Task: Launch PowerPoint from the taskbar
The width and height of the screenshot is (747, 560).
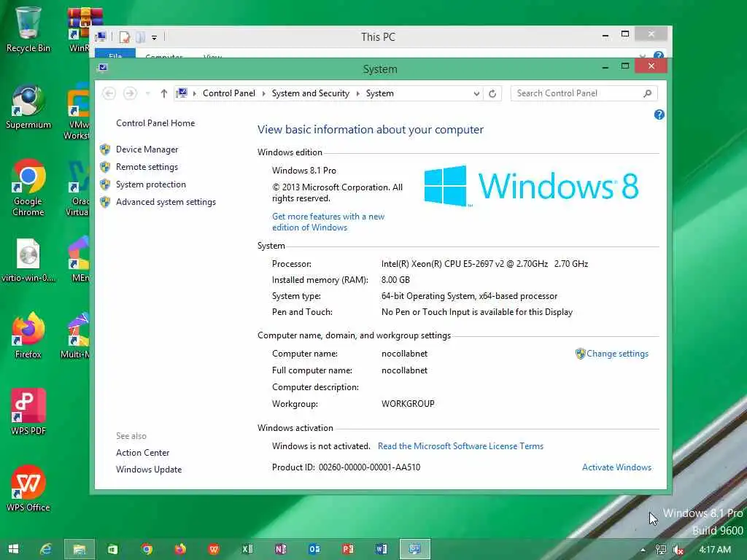Action: 348,549
